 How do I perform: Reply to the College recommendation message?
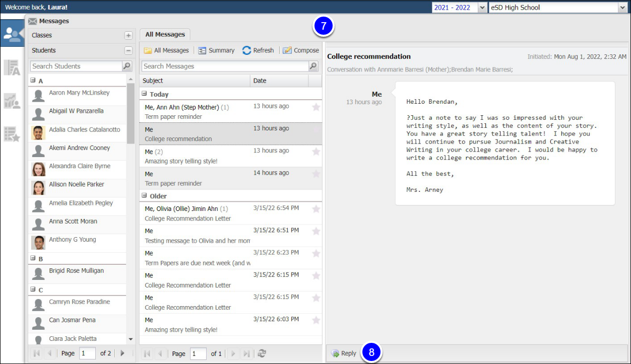click(343, 353)
